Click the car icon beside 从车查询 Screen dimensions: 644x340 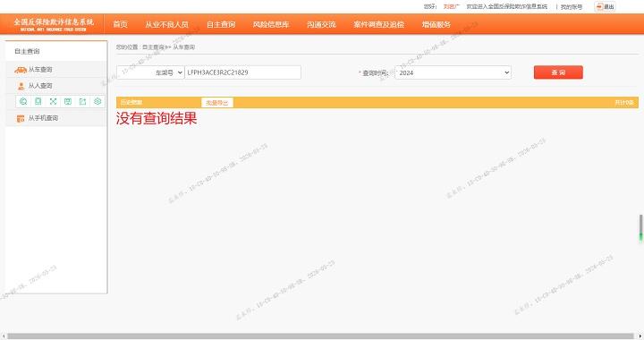(21, 70)
